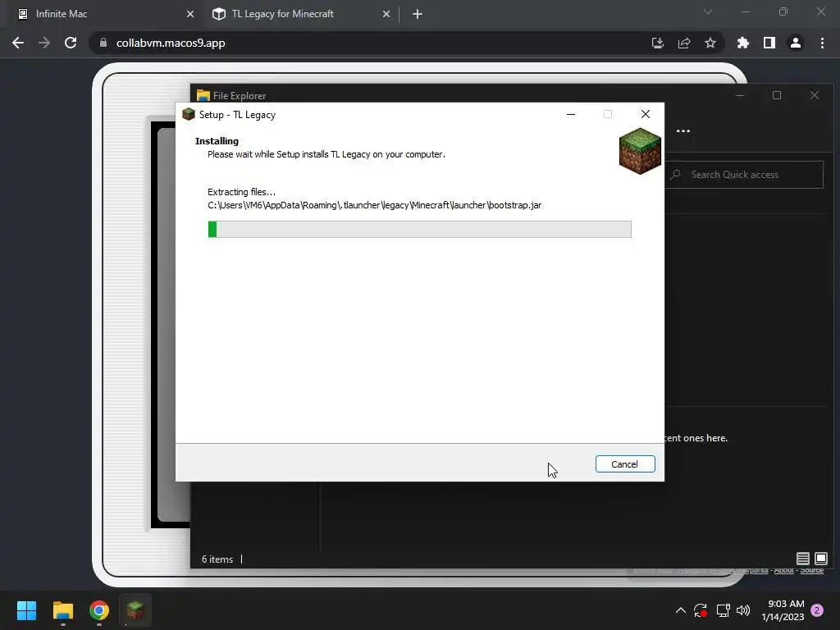The height and width of the screenshot is (630, 840).
Task: Open Chrome from the taskbar
Action: click(x=99, y=610)
